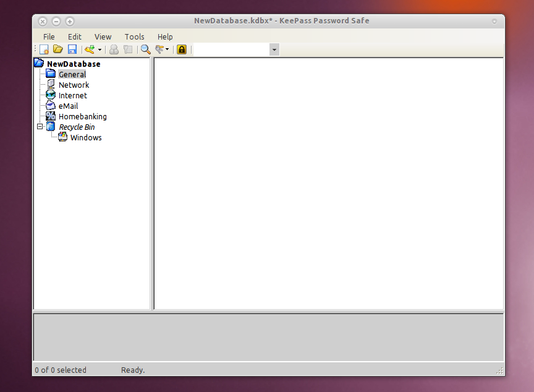Open the quick search dropdown arrow

[274, 49]
